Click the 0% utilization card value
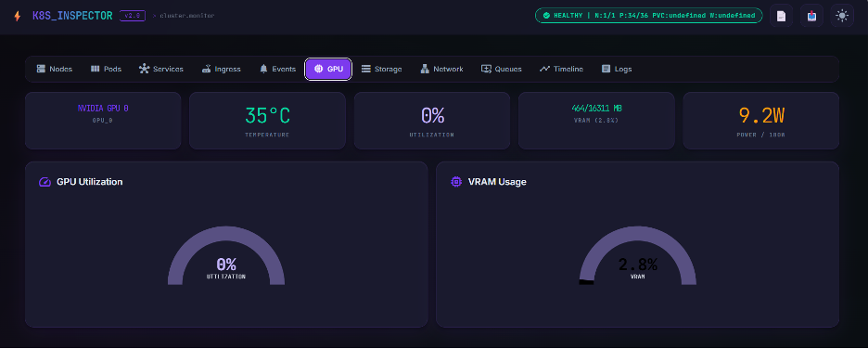This screenshot has height=349, width=868. tap(432, 116)
